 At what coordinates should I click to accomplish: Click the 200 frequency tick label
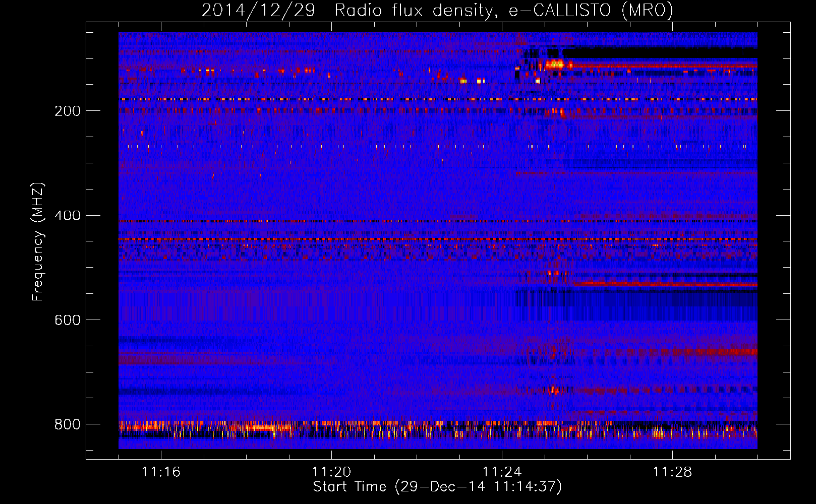[x=68, y=111]
